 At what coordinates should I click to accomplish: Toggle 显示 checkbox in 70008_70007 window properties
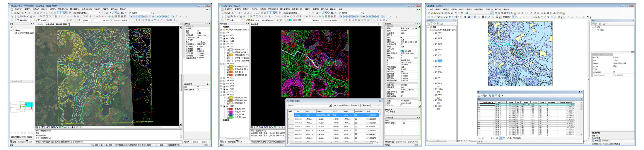(198, 31)
